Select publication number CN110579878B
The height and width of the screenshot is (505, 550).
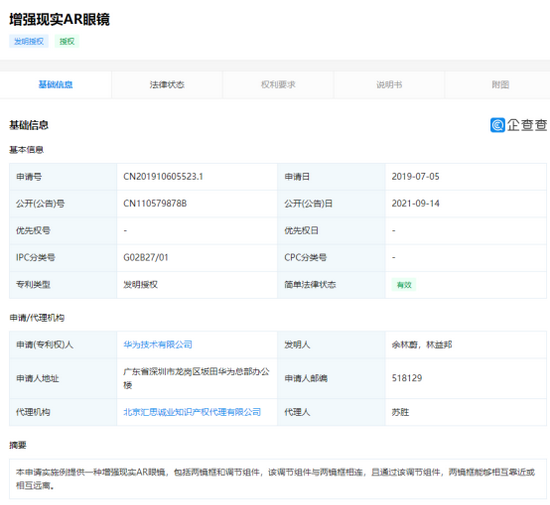[x=155, y=203]
